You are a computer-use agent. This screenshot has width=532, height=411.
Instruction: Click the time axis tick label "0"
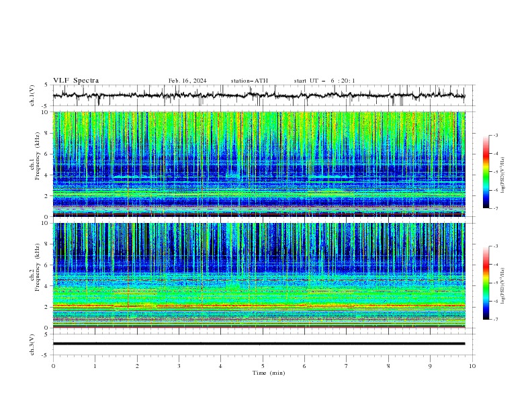click(x=53, y=366)
